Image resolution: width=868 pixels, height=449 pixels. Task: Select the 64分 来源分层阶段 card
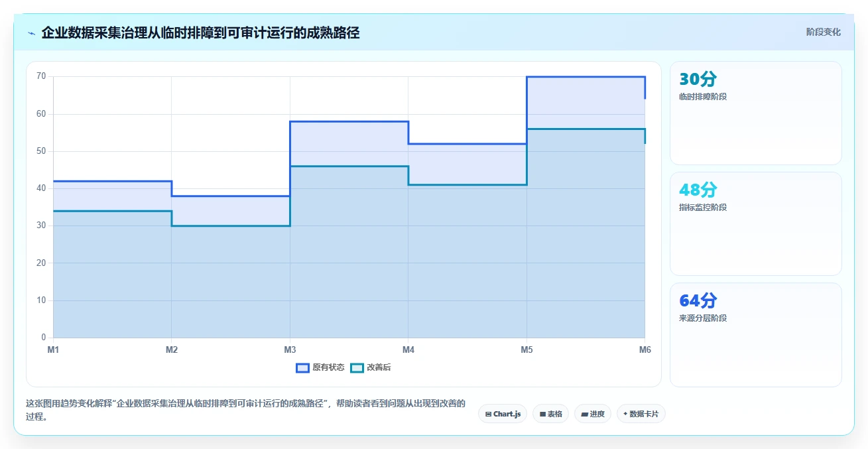[x=756, y=335]
